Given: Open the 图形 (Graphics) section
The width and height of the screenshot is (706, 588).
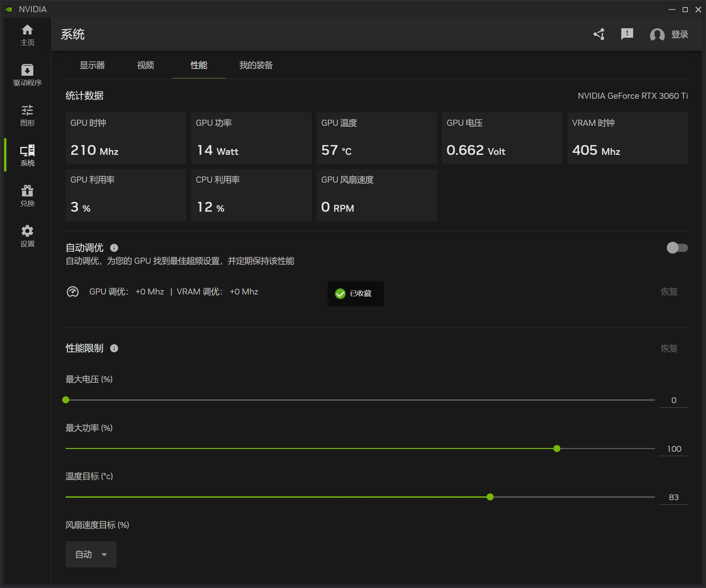Looking at the screenshot, I should pos(27,115).
